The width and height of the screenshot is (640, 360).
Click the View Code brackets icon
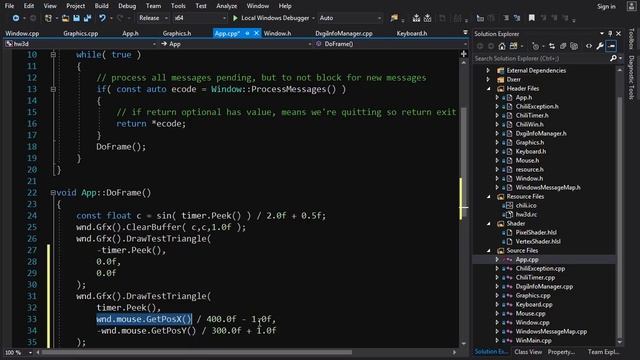tap(589, 46)
